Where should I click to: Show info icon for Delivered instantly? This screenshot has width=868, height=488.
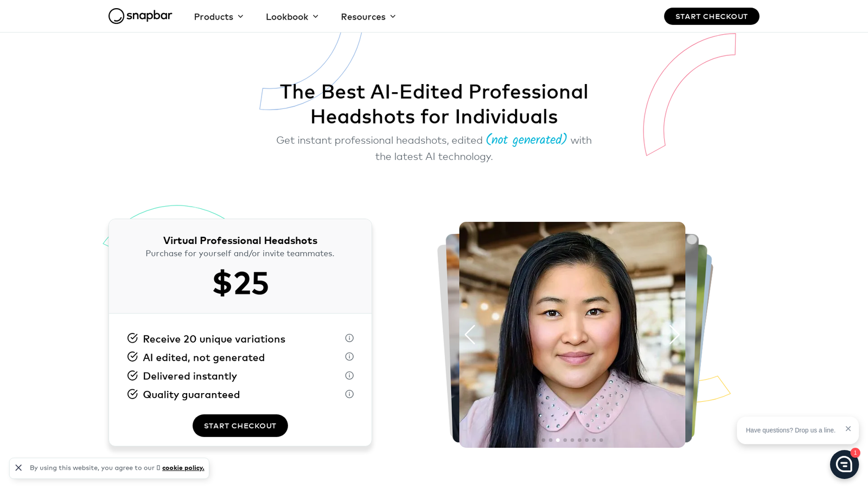[x=349, y=376]
